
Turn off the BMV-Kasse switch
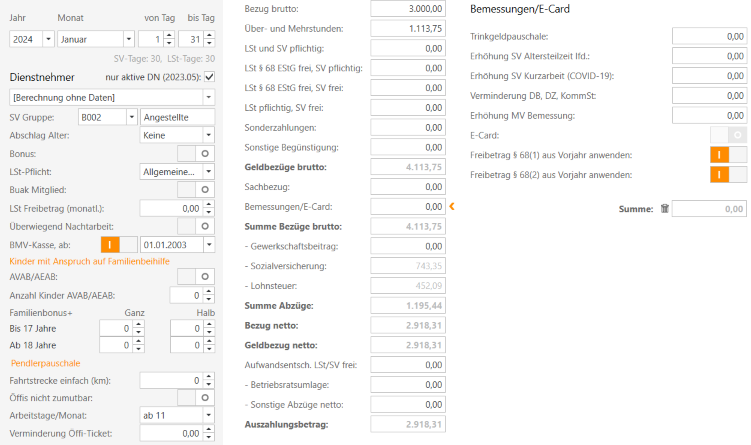point(119,245)
